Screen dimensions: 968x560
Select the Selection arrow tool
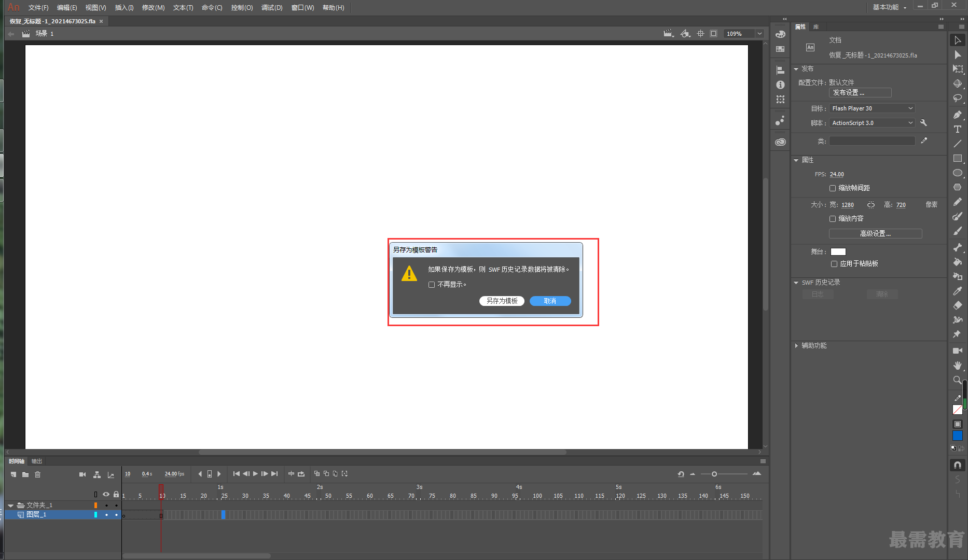pyautogui.click(x=958, y=40)
